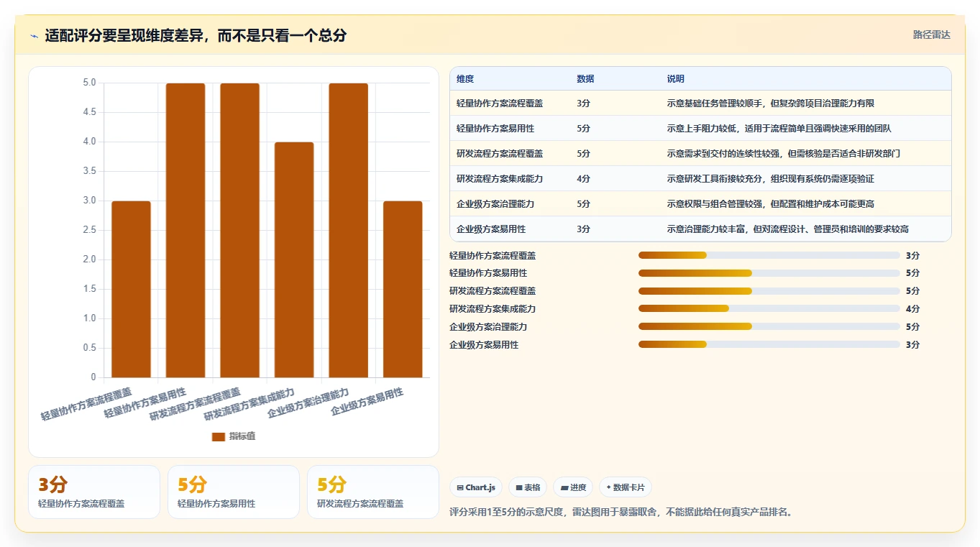Viewport: 980px width, 547px height.
Task: Click 3分 in the 企业级方案易用性 table row
Action: (x=583, y=229)
